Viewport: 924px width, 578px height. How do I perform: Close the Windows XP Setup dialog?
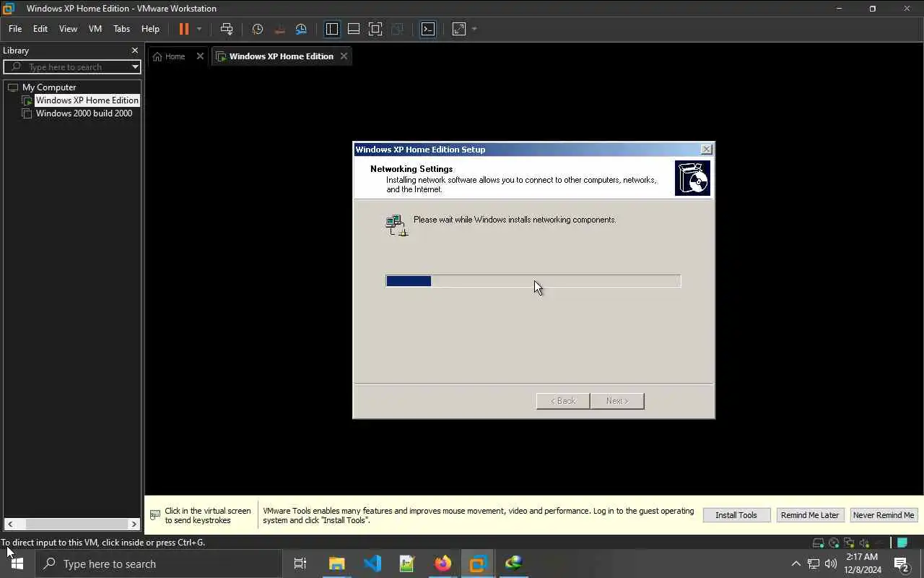tap(707, 150)
